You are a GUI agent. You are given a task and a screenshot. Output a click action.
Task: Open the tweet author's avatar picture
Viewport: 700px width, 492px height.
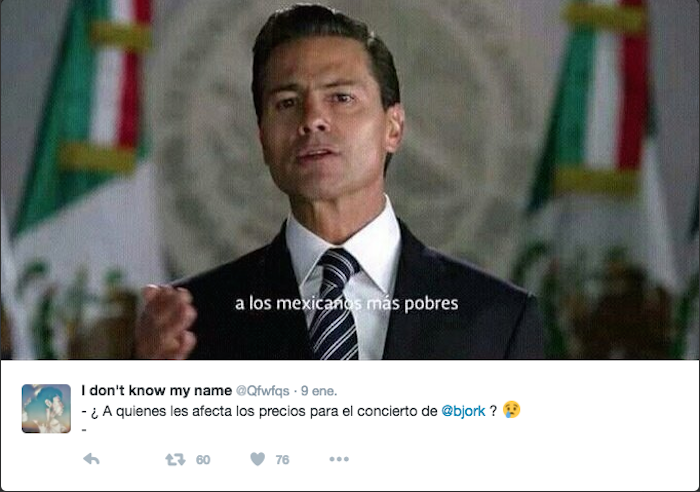46,409
